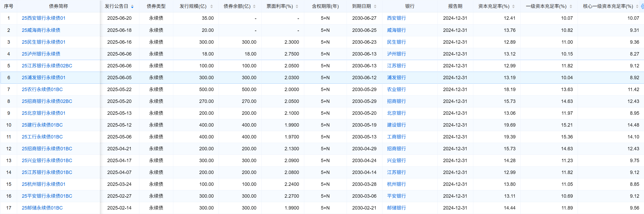Click the 一级资本充足率(%) sort icon

571,7
